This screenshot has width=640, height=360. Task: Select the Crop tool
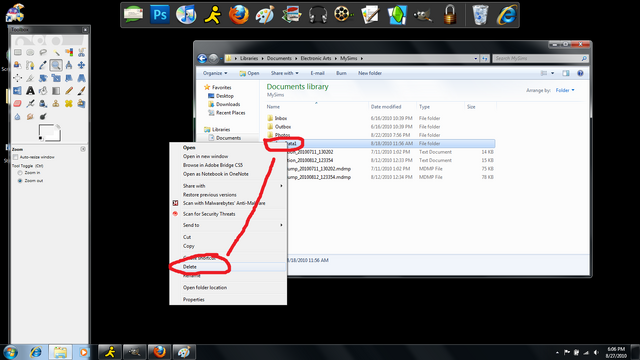click(30, 78)
